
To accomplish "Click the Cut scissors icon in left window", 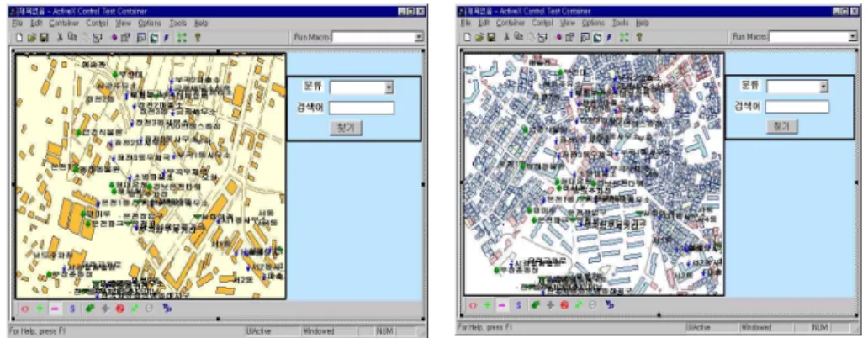I will point(59,38).
